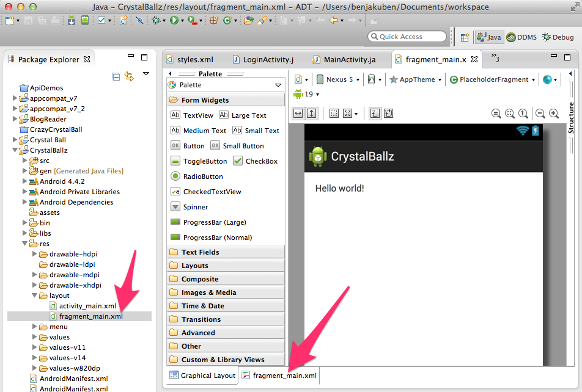Open the Layouts palette category
582x392 pixels.
tap(195, 266)
